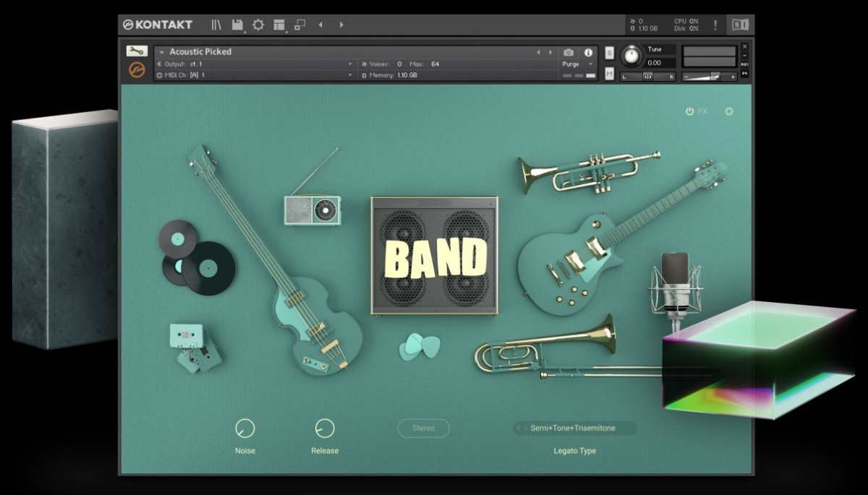Click the Voices 0 readout

pos(381,64)
